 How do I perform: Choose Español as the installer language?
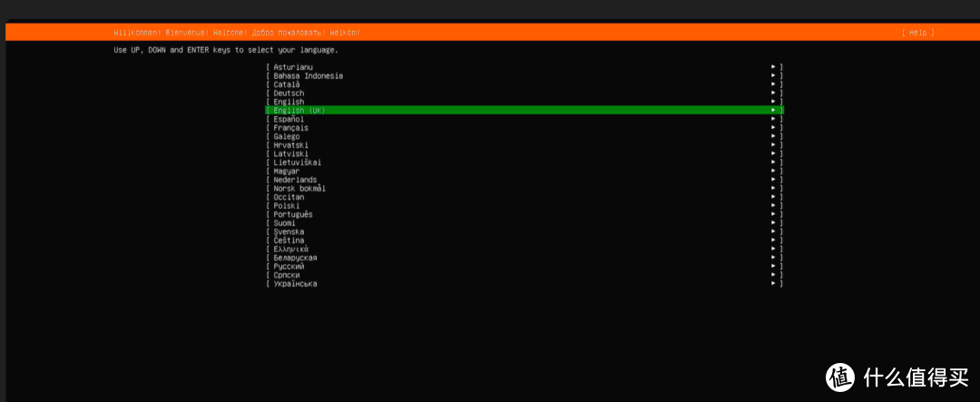tap(289, 119)
